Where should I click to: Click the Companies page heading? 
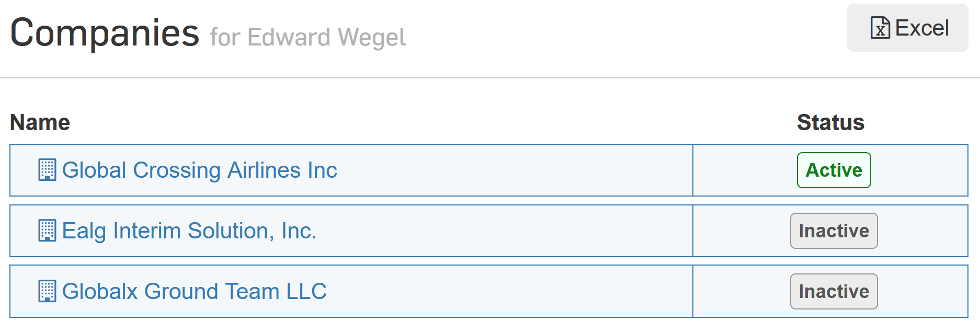click(x=105, y=32)
